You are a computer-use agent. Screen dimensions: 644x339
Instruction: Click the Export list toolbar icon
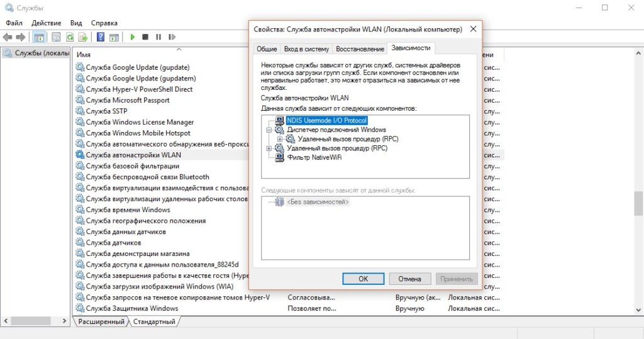point(82,37)
